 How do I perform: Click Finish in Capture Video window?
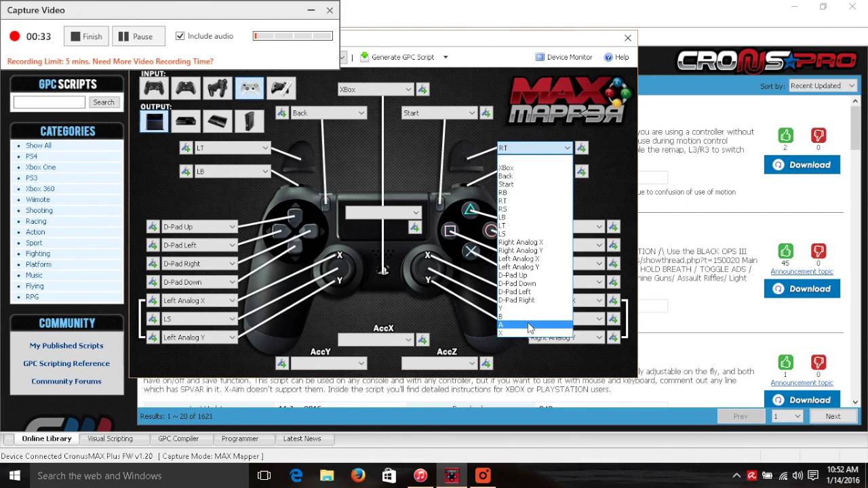pos(86,37)
